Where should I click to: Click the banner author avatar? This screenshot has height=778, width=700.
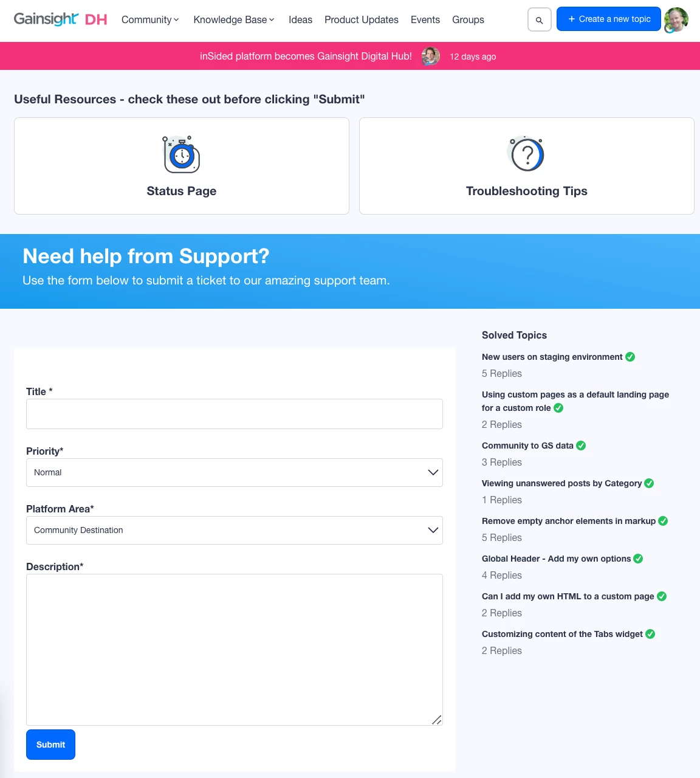[x=431, y=56]
